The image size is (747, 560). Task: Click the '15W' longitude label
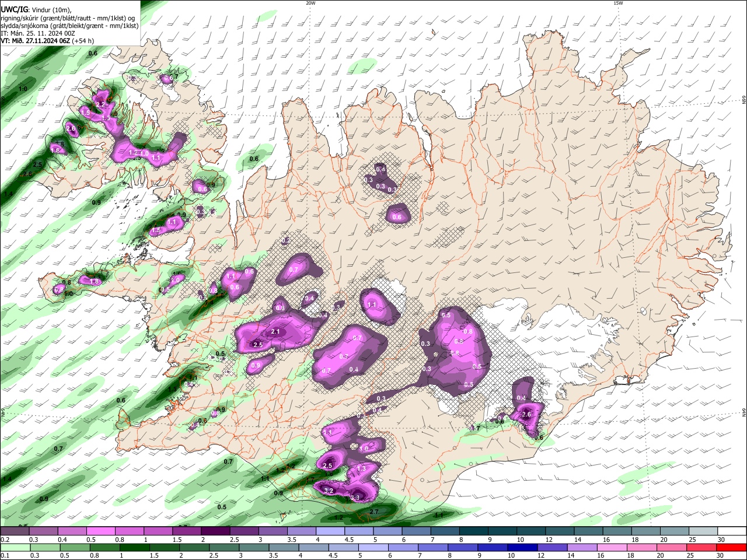click(x=617, y=3)
